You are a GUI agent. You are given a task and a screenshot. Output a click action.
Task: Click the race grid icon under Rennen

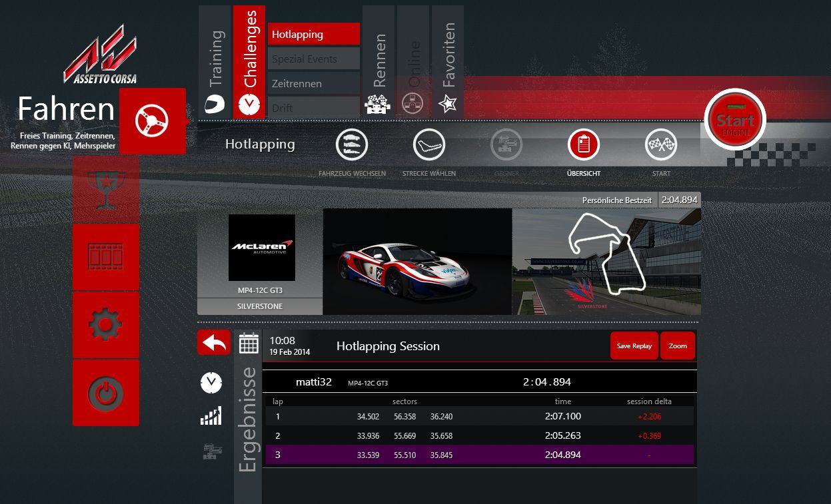378,104
